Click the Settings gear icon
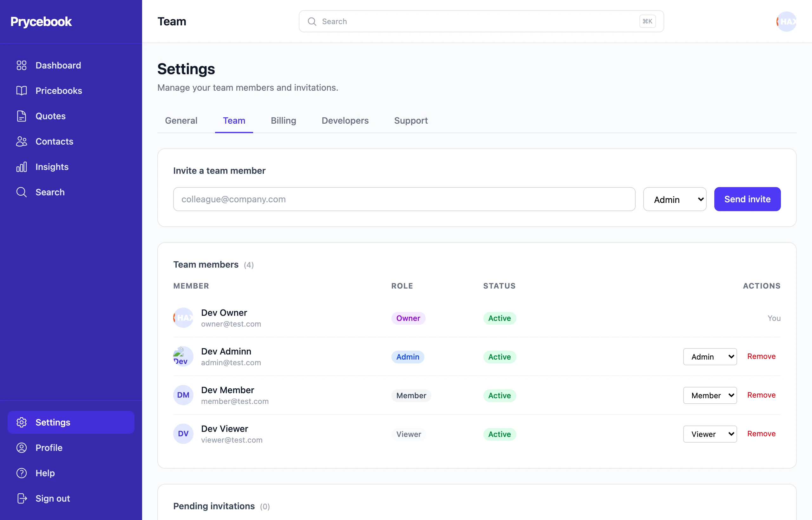This screenshot has height=520, width=812. click(21, 422)
